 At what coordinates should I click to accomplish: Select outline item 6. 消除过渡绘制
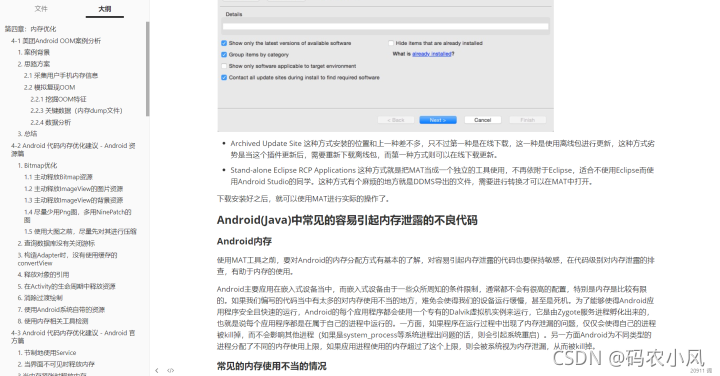[x=40, y=298]
